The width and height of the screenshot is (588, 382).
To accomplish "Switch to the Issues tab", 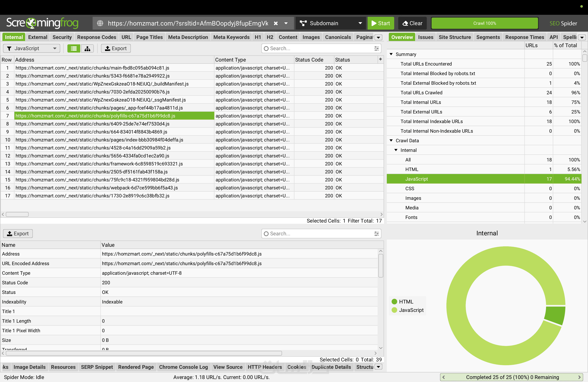I will tap(425, 37).
